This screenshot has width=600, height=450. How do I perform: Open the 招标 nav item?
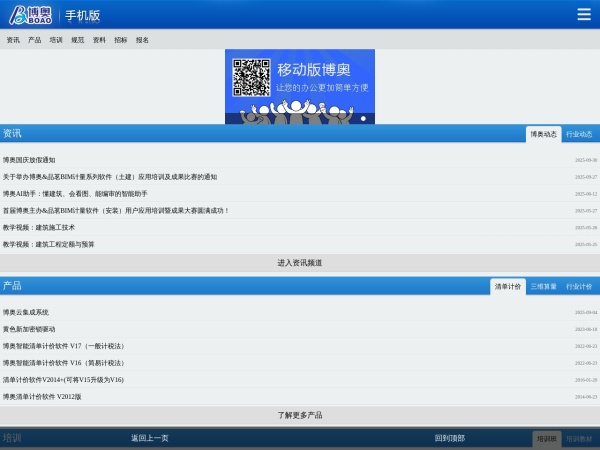(x=121, y=40)
